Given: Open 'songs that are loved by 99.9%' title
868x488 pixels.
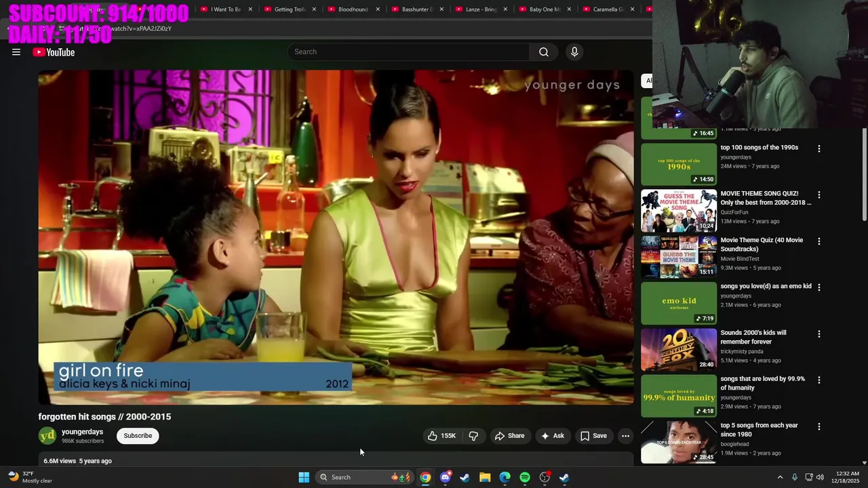Looking at the screenshot, I should [x=762, y=384].
